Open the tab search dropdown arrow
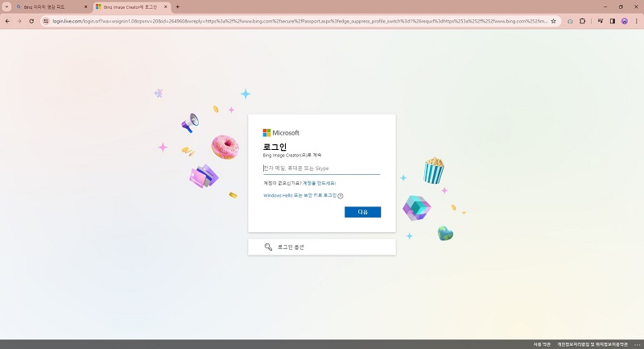Screen dimensions: 644x349 (x=6, y=6)
